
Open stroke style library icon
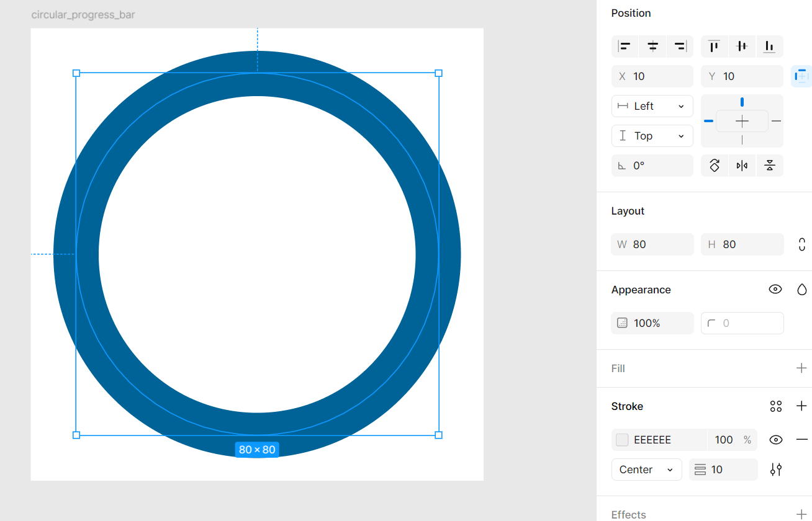point(775,406)
